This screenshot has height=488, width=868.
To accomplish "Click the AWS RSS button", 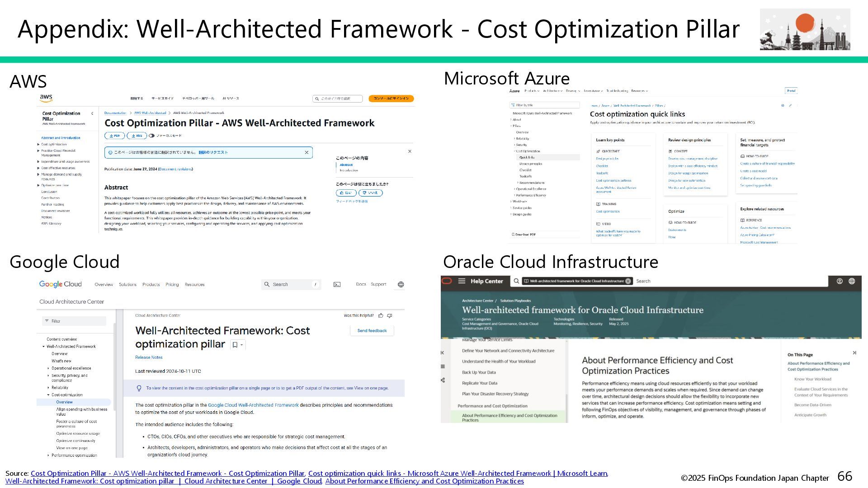I will point(137,136).
